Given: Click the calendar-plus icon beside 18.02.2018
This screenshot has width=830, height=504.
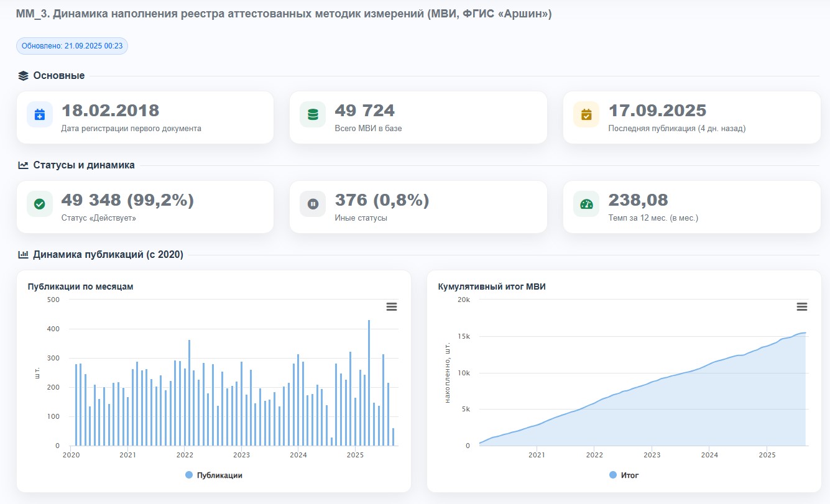Looking at the screenshot, I should click(x=39, y=114).
